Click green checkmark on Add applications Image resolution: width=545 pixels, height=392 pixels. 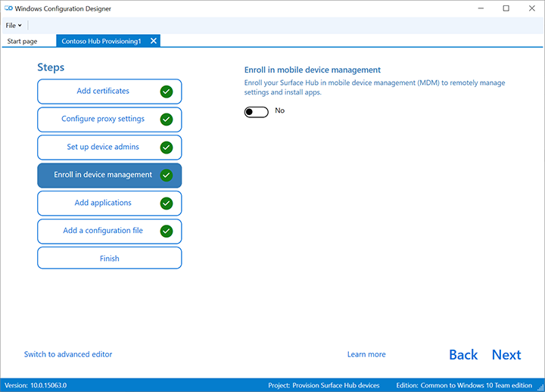(167, 204)
